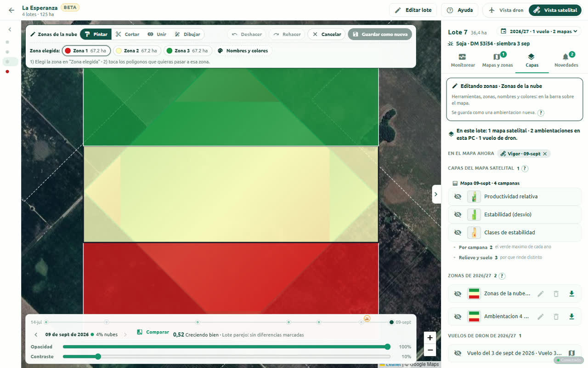
Task: Open the 2026/27 campaign dropdown
Action: click(x=539, y=31)
